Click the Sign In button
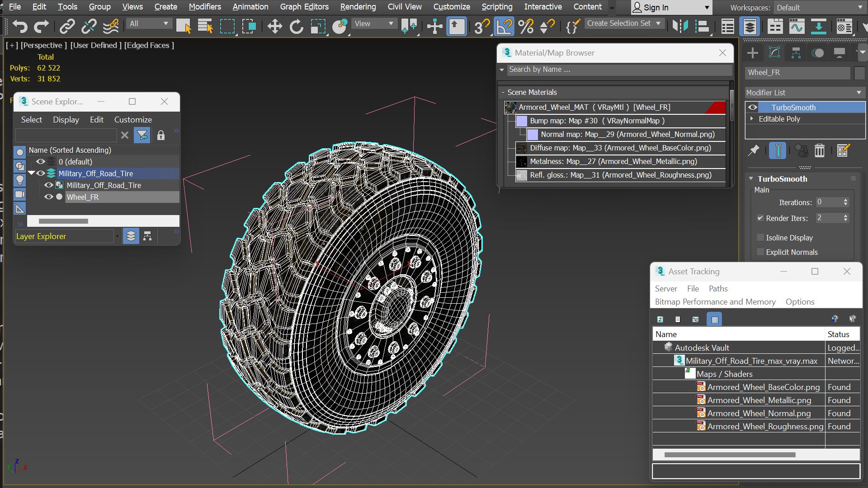 [x=671, y=8]
